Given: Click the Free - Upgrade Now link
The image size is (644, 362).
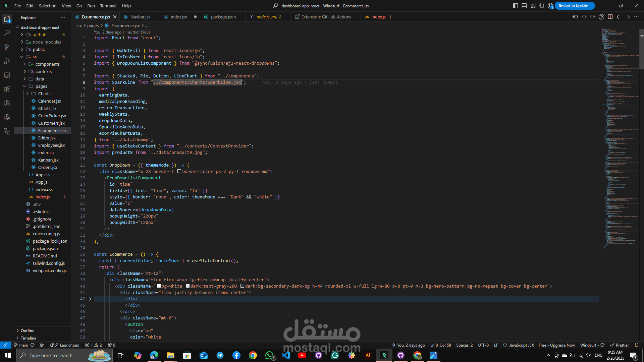Looking at the screenshot, I should click(x=556, y=345).
